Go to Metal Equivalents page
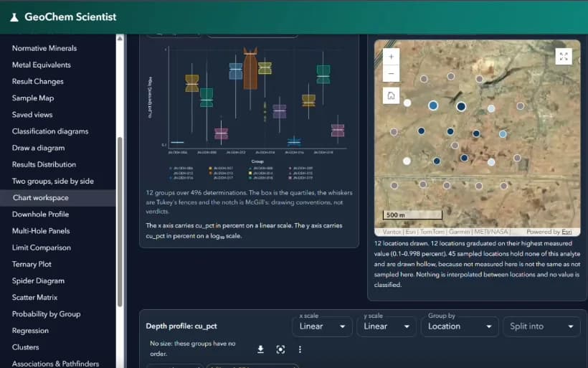Screen dimensions: 588x368 pyautogui.click(x=42, y=65)
